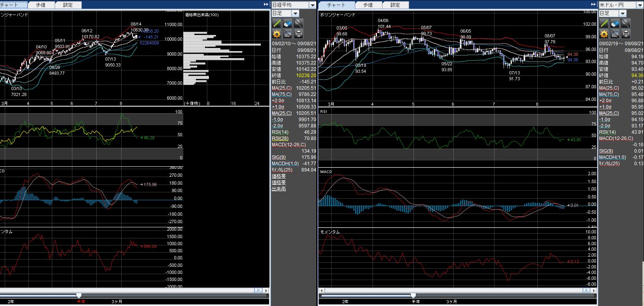The height and width of the screenshot is (306, 644).
Task: Open the 日経平均 symbol dropdown
Action: point(312,5)
